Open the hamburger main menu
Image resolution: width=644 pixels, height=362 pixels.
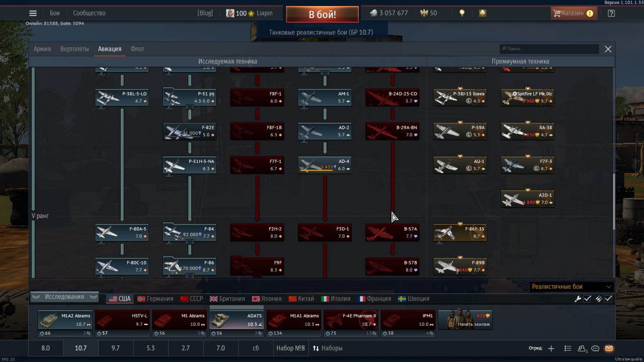pos(33,14)
